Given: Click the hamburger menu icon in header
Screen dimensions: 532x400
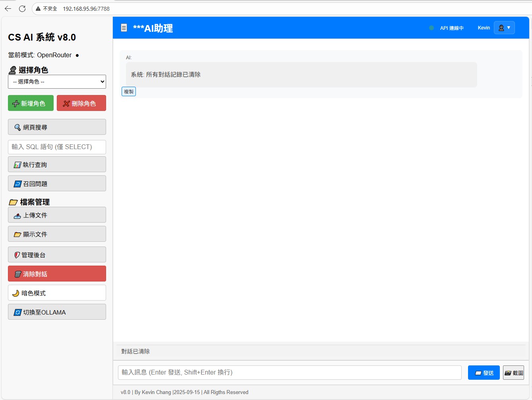Looking at the screenshot, I should tap(124, 28).
